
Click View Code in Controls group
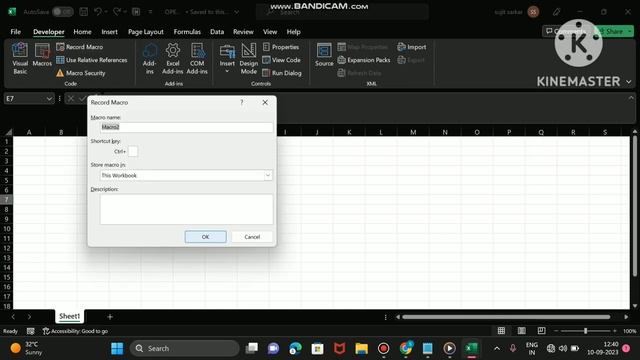[x=281, y=60]
